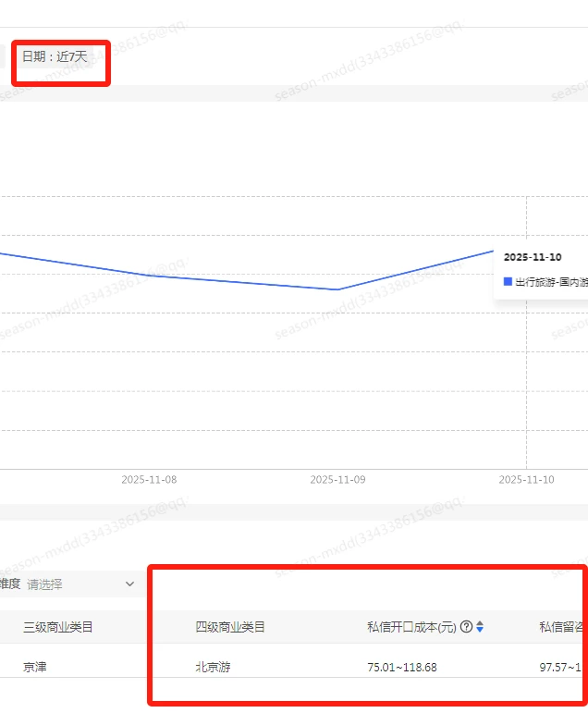Click the 私信开口成本(元) column header text
The image size is (588, 725).
(x=411, y=627)
